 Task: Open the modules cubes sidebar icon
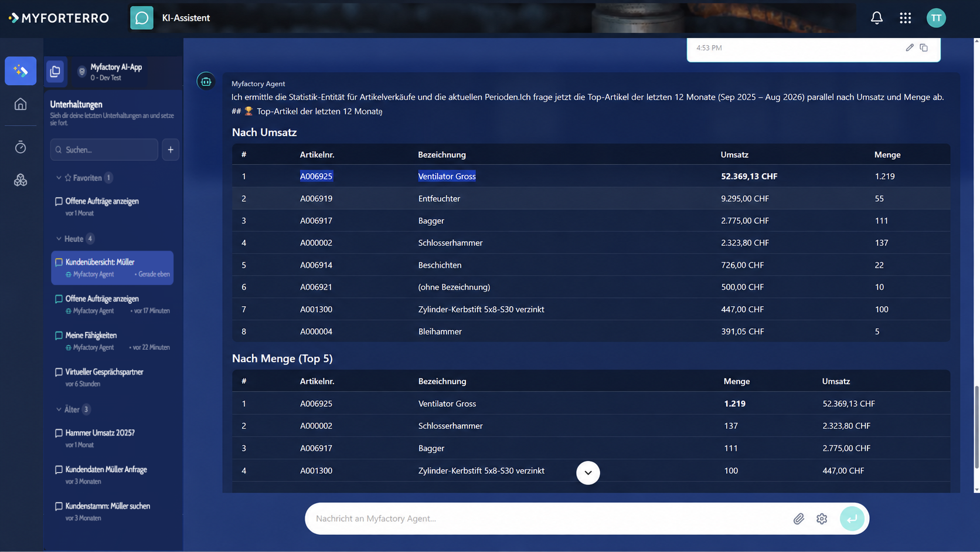point(21,180)
